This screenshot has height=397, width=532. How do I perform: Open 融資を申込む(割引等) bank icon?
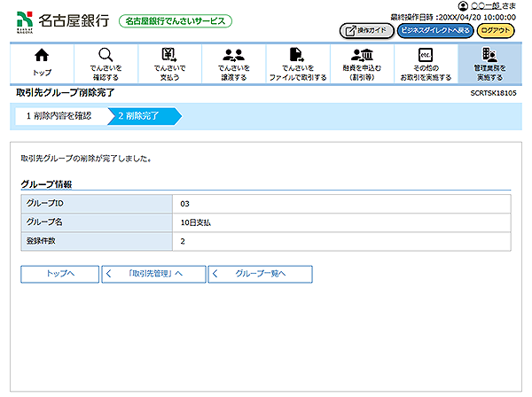(362, 56)
